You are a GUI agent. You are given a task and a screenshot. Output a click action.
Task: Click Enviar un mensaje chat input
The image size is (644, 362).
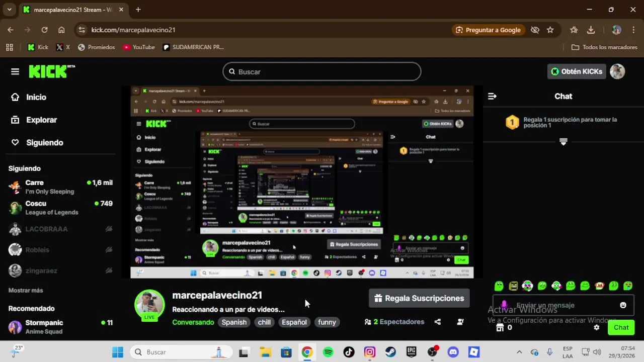point(563,305)
